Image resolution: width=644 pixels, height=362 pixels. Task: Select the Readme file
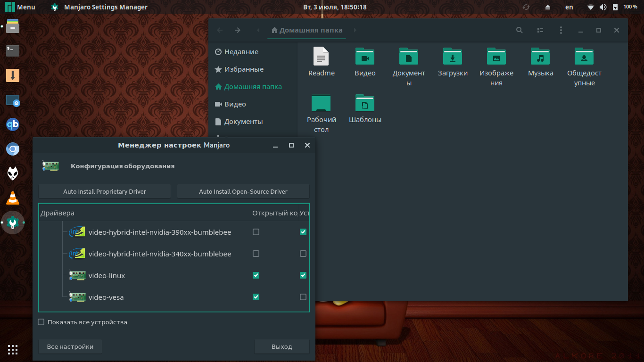tap(322, 62)
